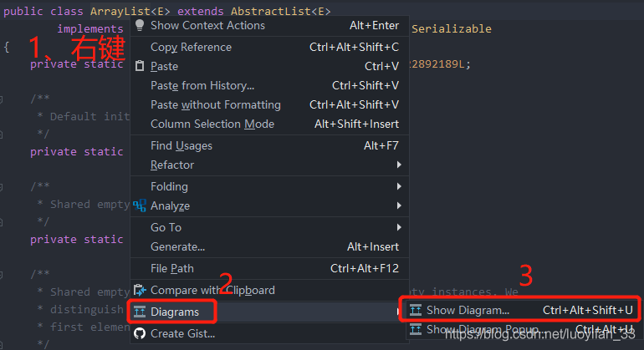The image size is (644, 350).
Task: Expand the Folding submenu arrow
Action: (399, 186)
